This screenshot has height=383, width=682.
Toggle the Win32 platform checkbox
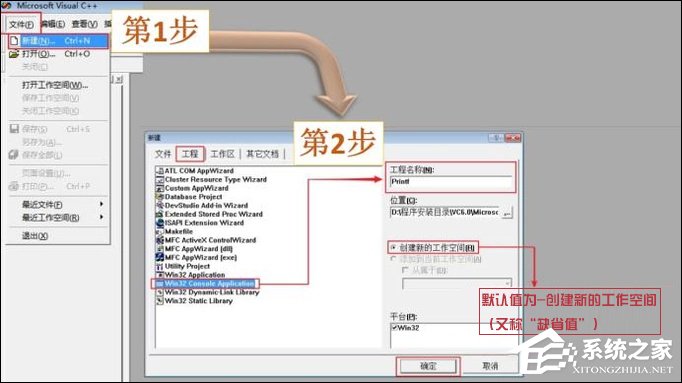click(x=394, y=328)
